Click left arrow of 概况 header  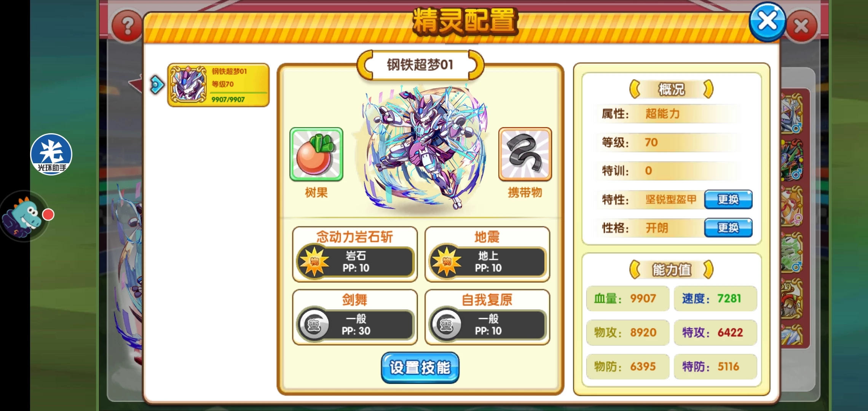635,89
